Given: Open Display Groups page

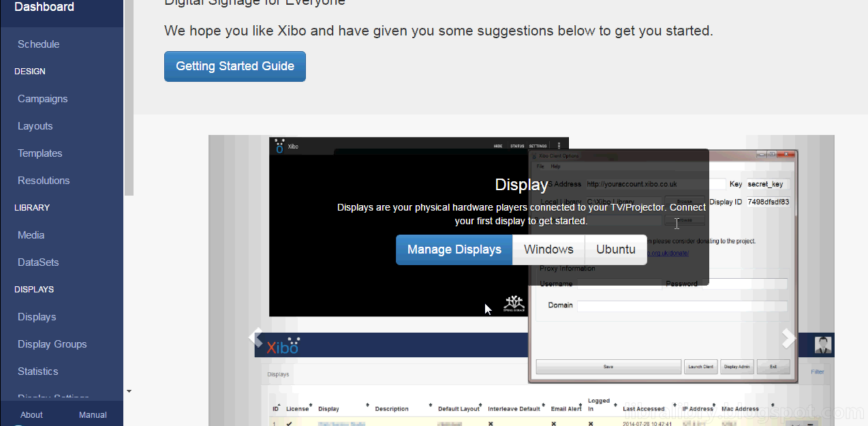Looking at the screenshot, I should pyautogui.click(x=52, y=344).
